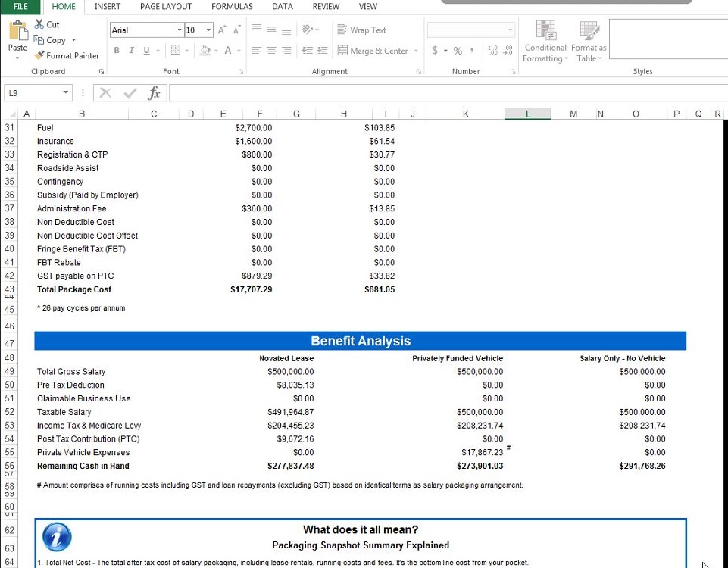Apply fill color bucket
Viewport: 728px width, 568px height.
205,50
